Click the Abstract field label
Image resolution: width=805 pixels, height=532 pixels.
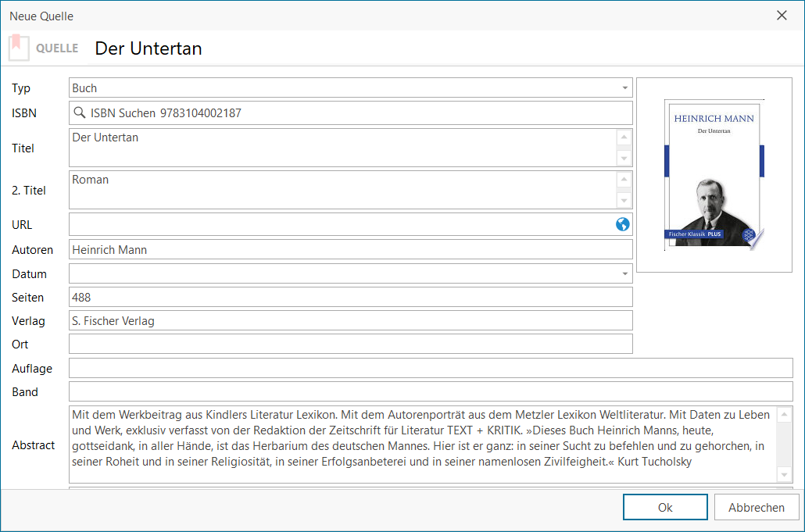click(x=34, y=445)
